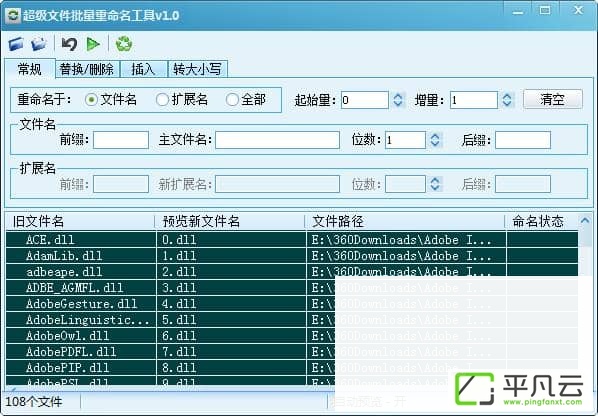Adjust the 起始量 spinner arrows

point(398,100)
